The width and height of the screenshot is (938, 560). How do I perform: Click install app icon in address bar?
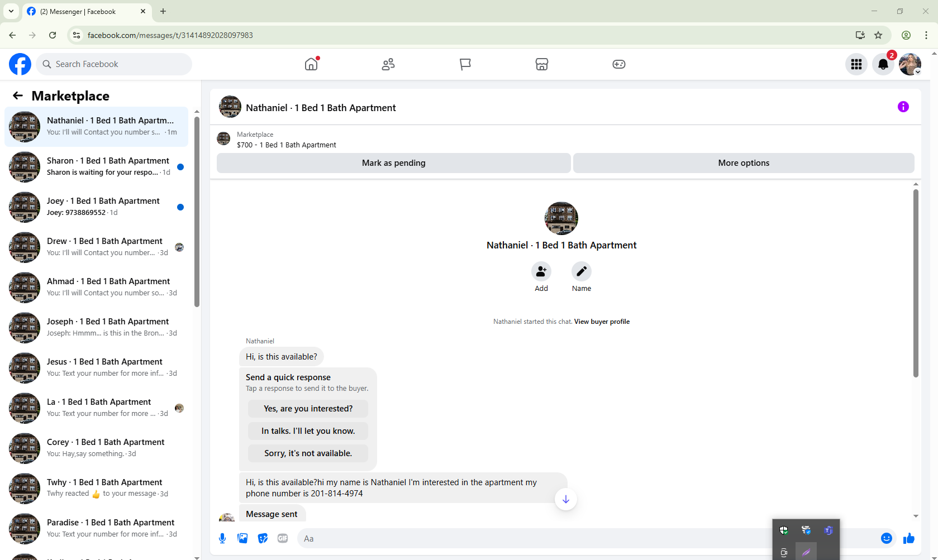860,35
